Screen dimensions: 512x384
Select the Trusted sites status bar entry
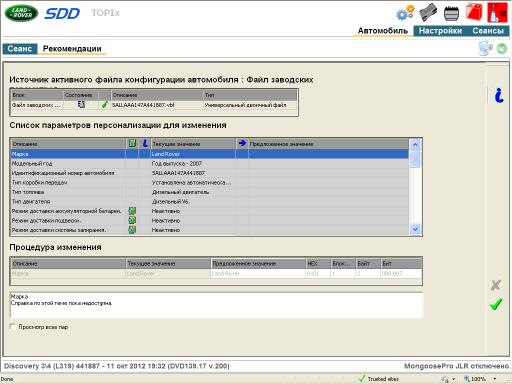click(379, 379)
